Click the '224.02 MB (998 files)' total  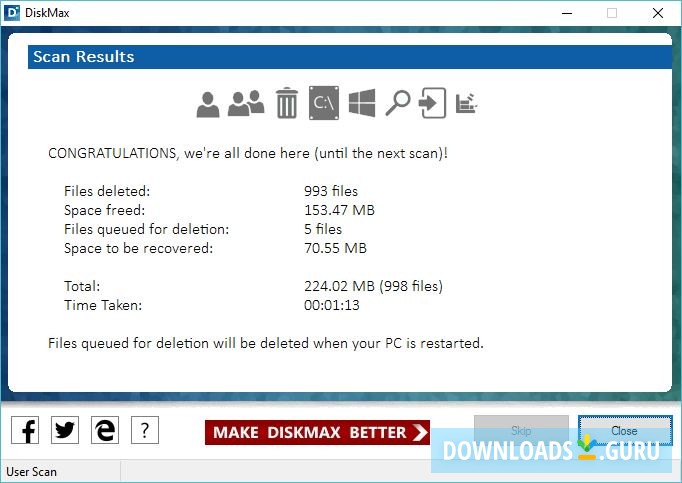coord(373,286)
